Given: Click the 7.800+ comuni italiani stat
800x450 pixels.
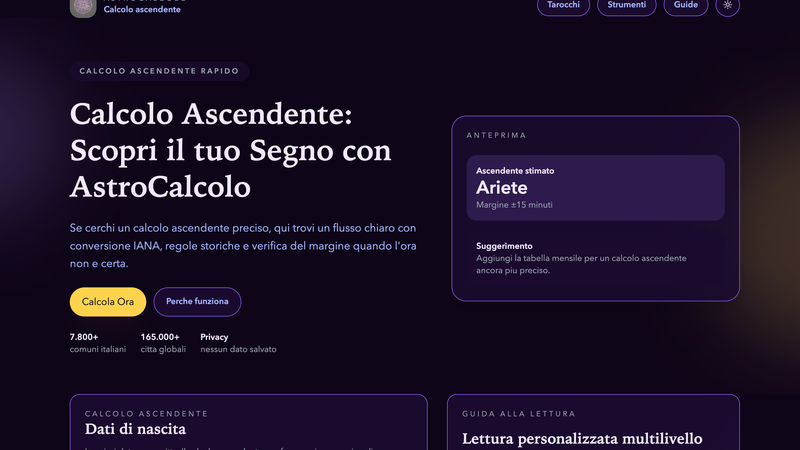Looking at the screenshot, I should pyautogui.click(x=98, y=343).
